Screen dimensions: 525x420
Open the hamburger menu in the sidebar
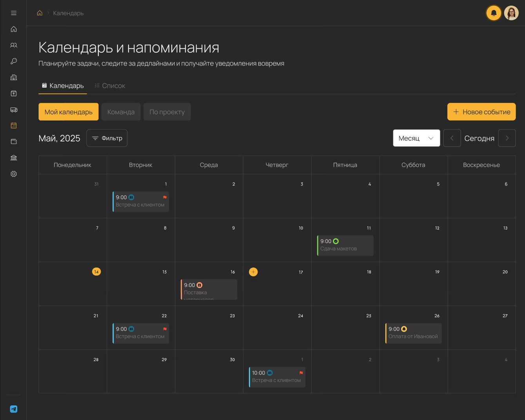point(14,13)
